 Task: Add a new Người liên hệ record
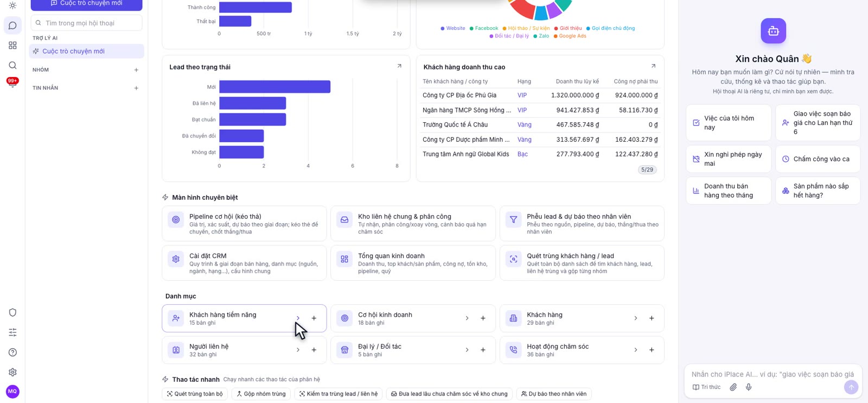point(314,350)
